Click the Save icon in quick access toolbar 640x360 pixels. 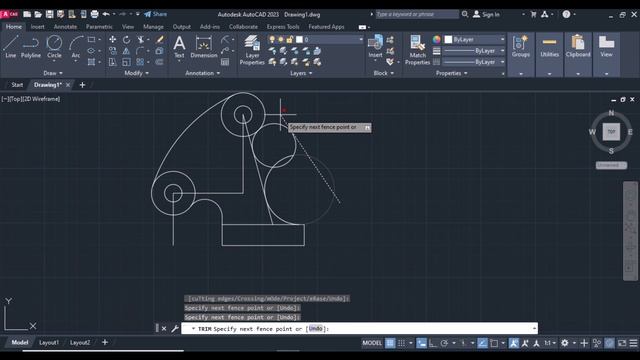pyautogui.click(x=49, y=14)
